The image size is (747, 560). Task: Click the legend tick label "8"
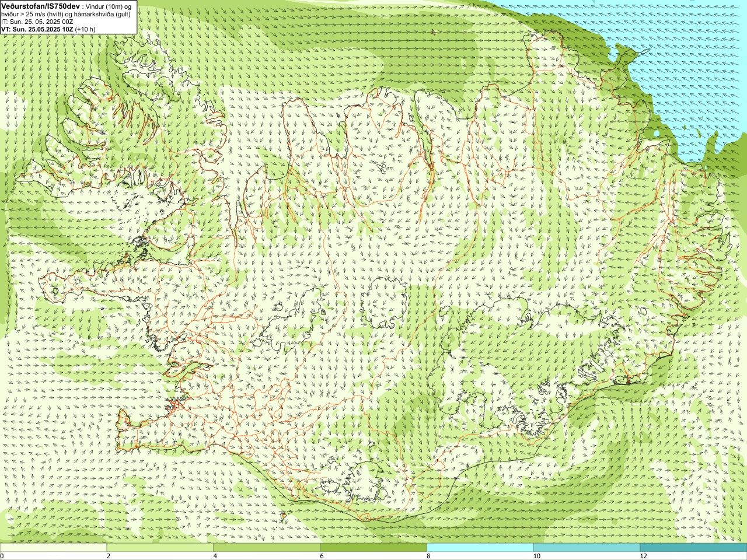point(429,556)
